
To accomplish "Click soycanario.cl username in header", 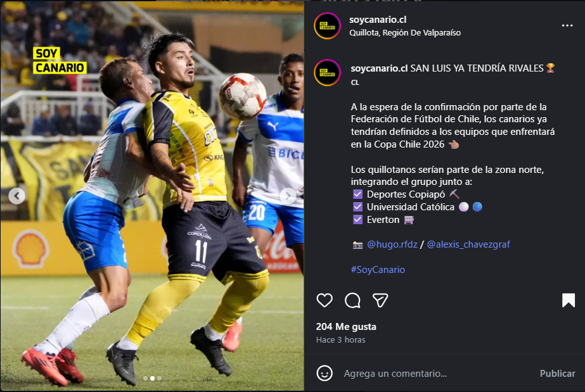I will [x=378, y=20].
